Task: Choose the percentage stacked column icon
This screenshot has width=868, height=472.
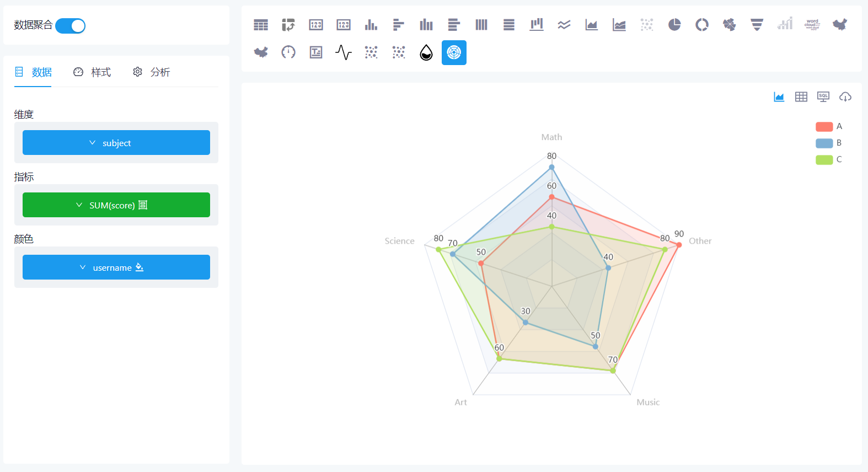Action: tap(481, 25)
